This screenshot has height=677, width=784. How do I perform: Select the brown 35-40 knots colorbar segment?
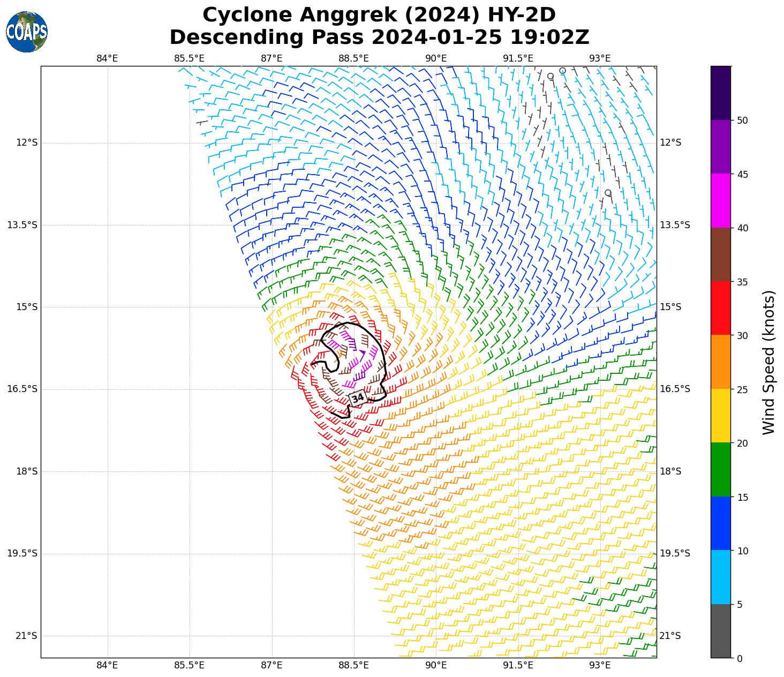tap(720, 255)
